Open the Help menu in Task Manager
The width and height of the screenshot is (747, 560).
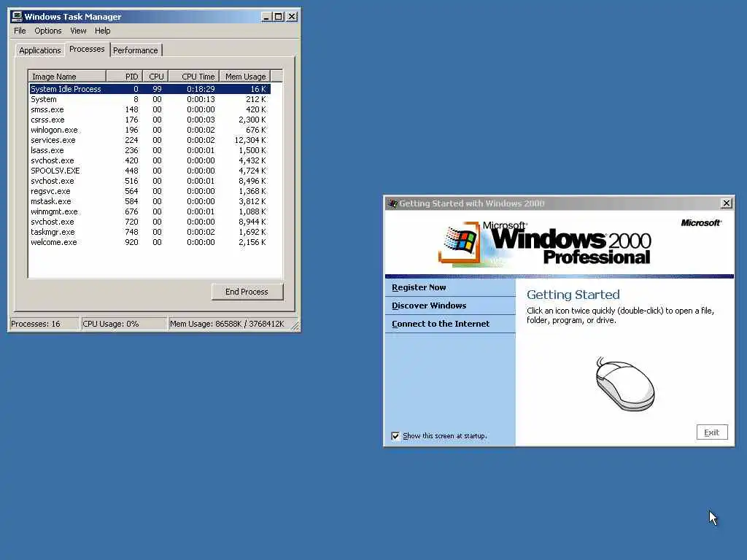tap(102, 31)
